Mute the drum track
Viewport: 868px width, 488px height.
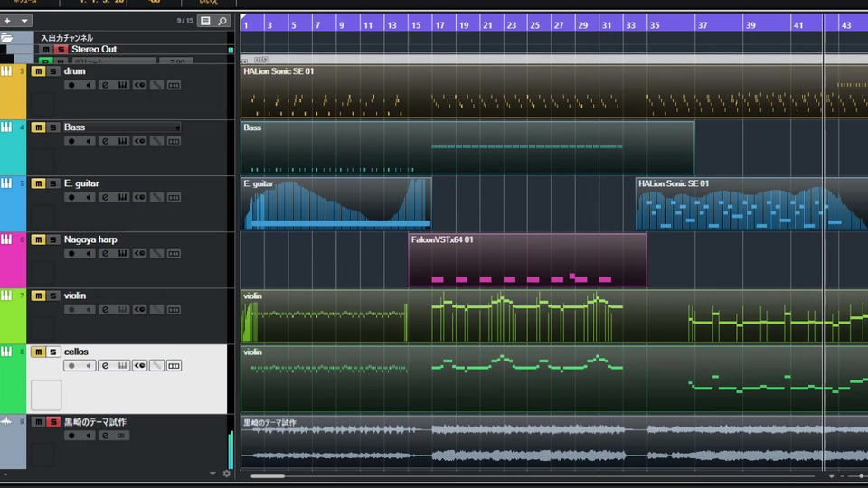click(x=38, y=71)
